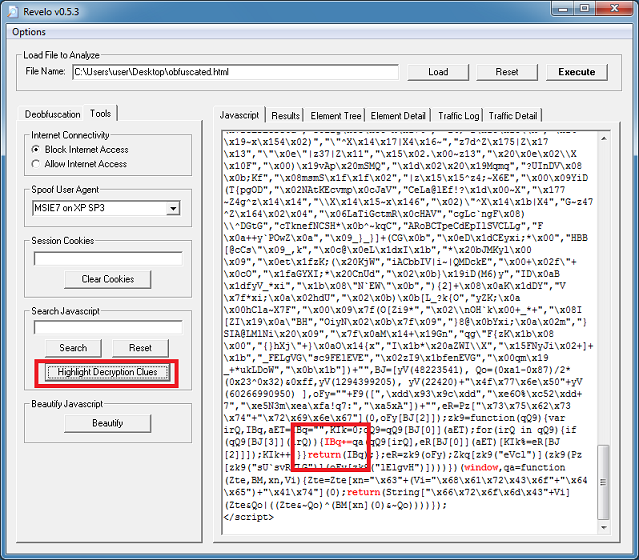Select Block Internet Access radio button
Image resolution: width=639 pixels, height=560 pixels.
[x=37, y=149]
